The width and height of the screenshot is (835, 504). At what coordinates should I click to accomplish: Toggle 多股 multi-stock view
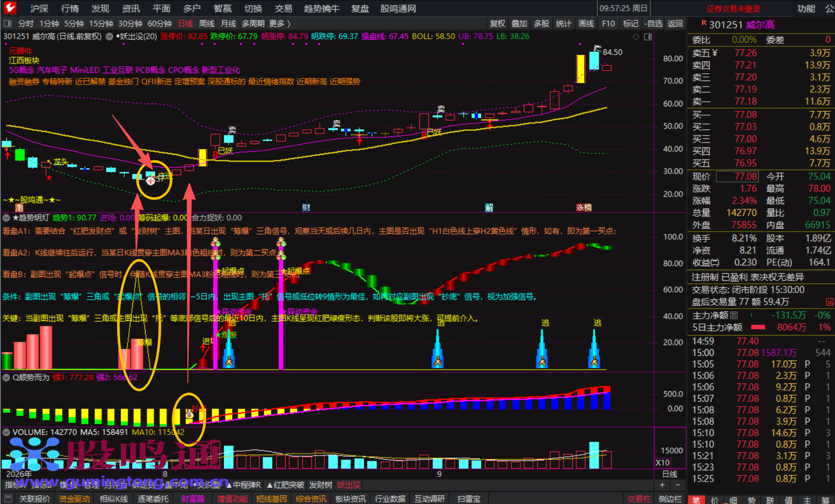(542, 23)
